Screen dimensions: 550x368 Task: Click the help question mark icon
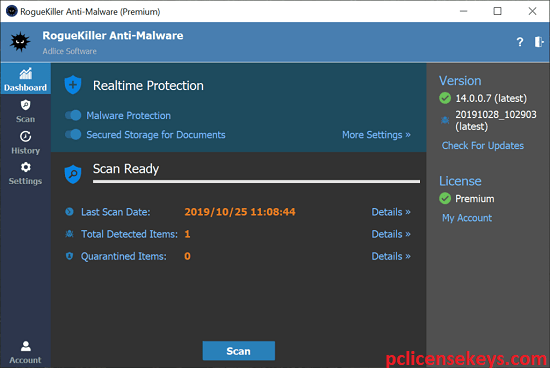(x=519, y=42)
